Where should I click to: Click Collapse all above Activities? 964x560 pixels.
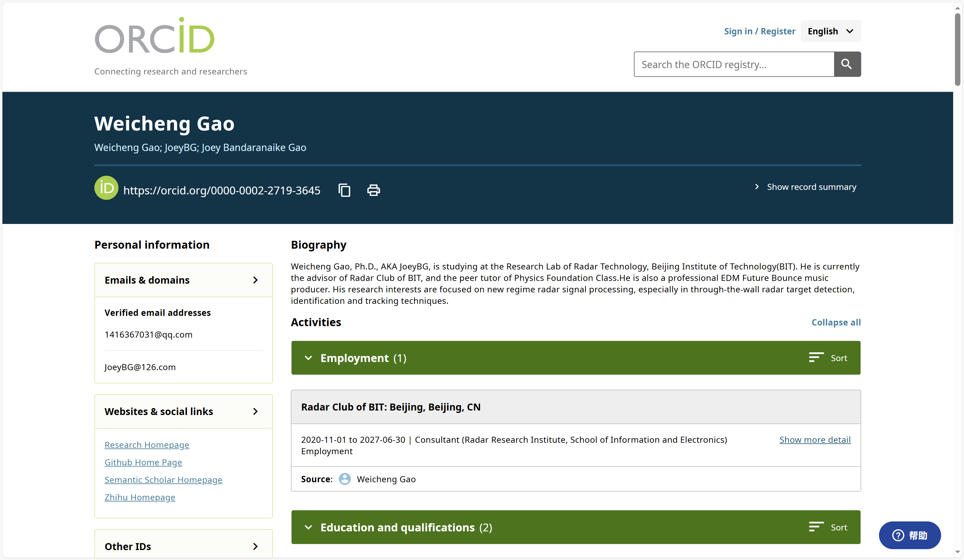tap(836, 322)
